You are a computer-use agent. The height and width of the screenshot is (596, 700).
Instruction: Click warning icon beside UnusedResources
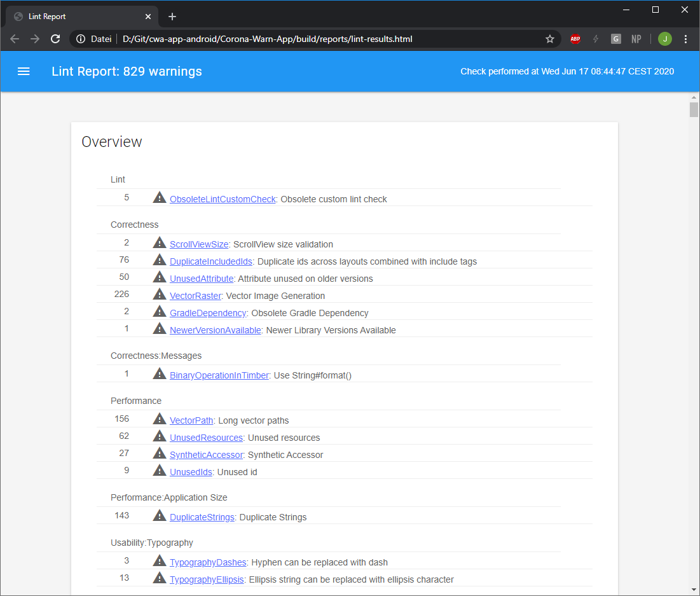tap(160, 436)
